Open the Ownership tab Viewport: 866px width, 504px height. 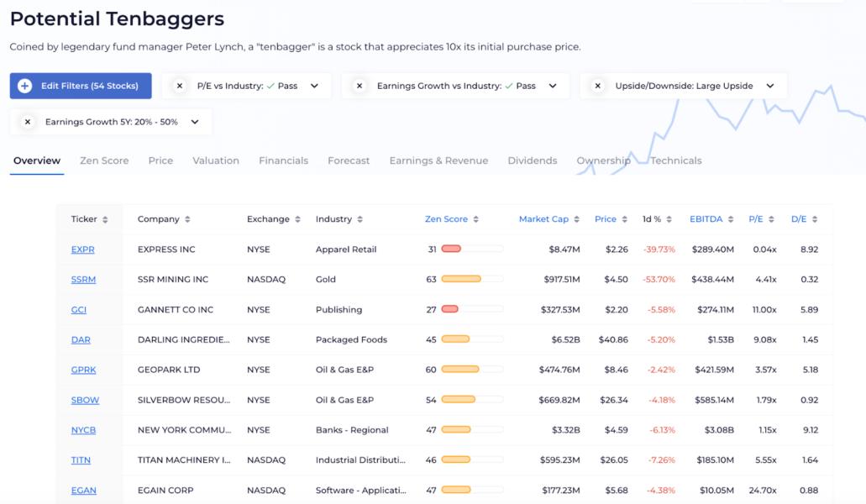click(x=603, y=160)
